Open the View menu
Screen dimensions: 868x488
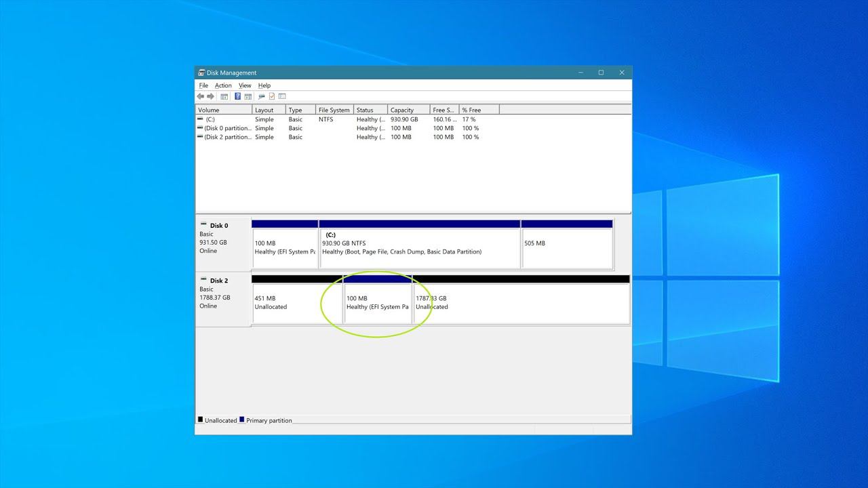[x=245, y=85]
